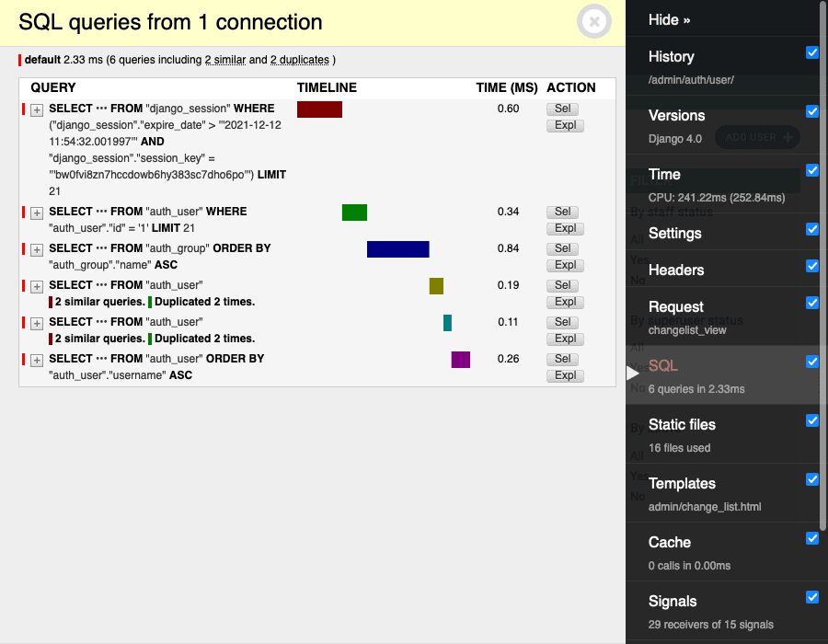The height and width of the screenshot is (644, 828).
Task: Open the Templates panel
Action: pyautogui.click(x=683, y=483)
